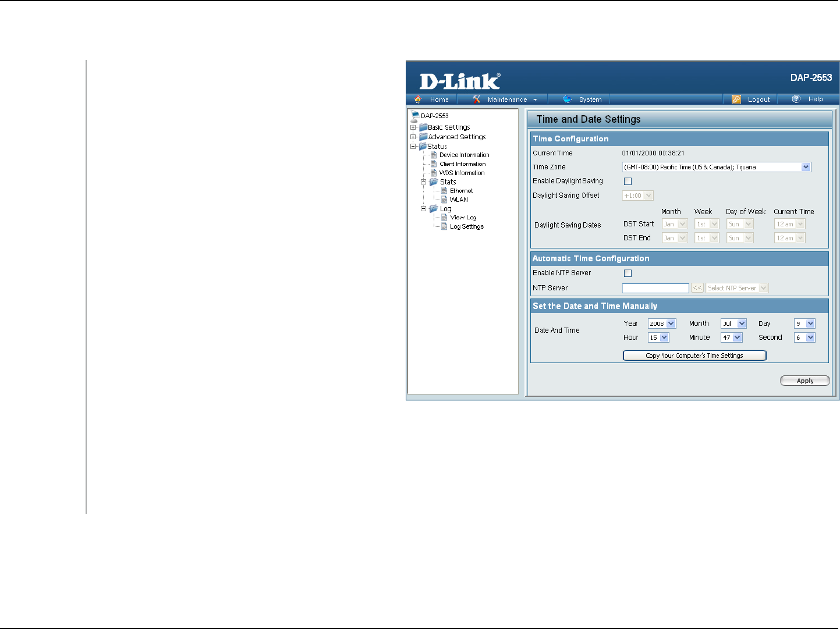
Task: Click the System globe icon
Action: coord(567,99)
